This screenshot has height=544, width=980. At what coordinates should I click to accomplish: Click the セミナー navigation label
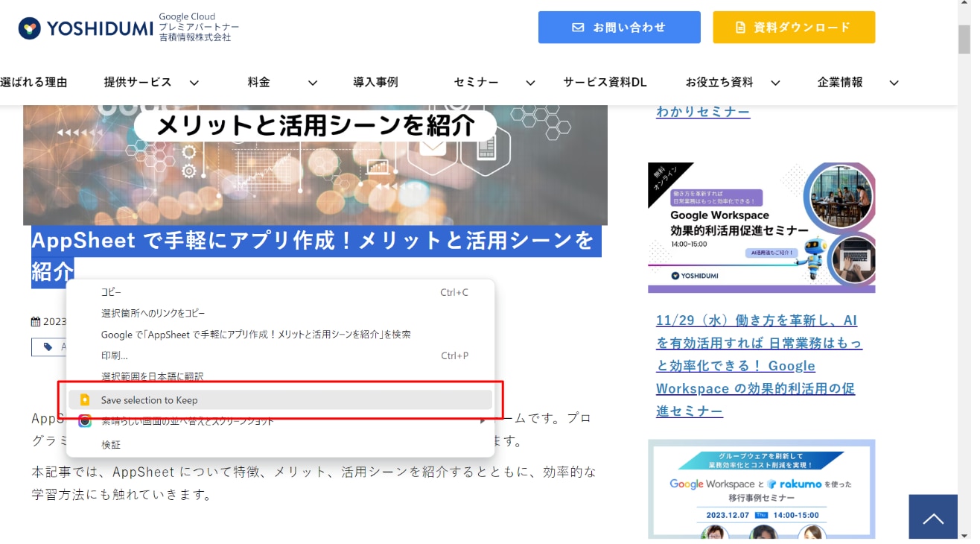[x=476, y=83]
